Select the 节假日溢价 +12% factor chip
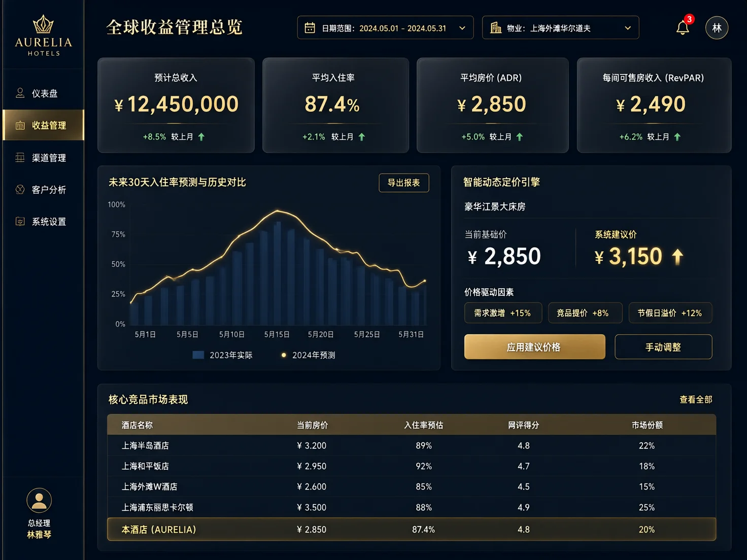The width and height of the screenshot is (747, 560). click(670, 313)
